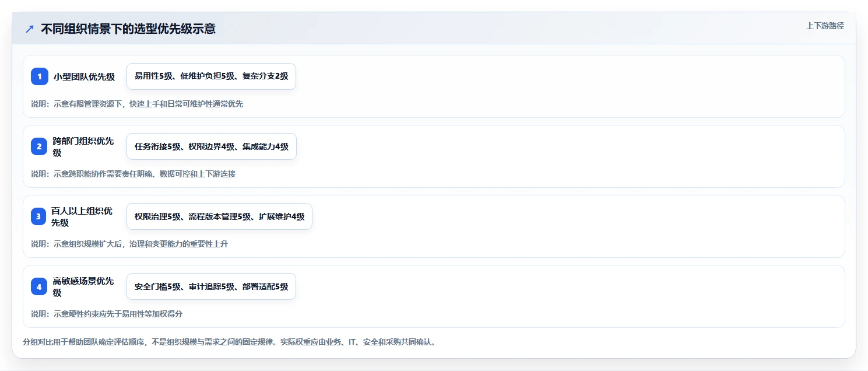868x371 pixels.
Task: Click the 易用性5级、低维护负担5级 chip
Action: [x=211, y=76]
